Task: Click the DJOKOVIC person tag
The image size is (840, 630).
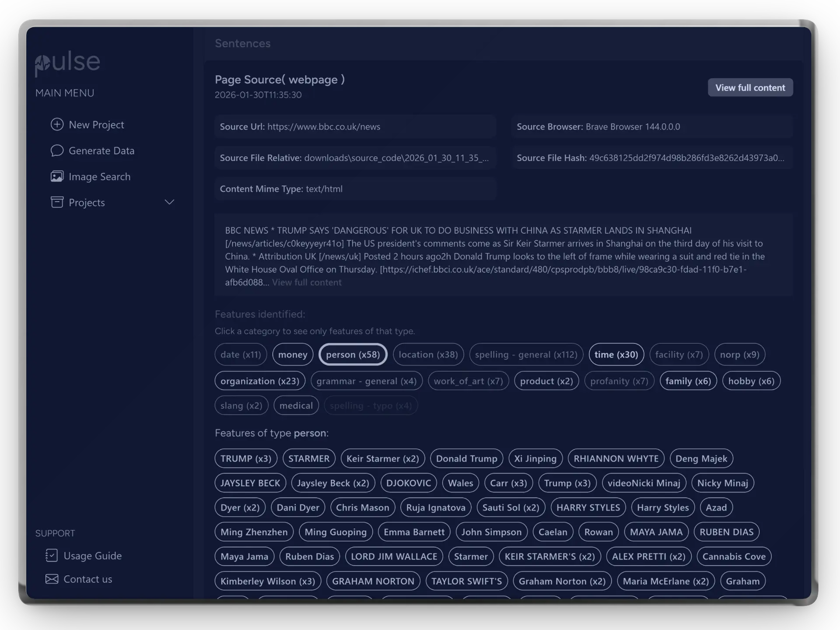Action: pos(409,483)
